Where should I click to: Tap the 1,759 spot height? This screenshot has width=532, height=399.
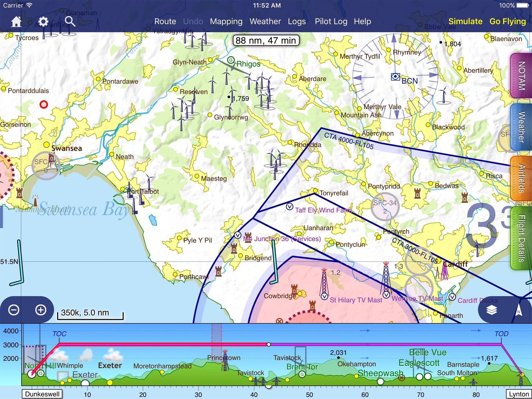240,98
